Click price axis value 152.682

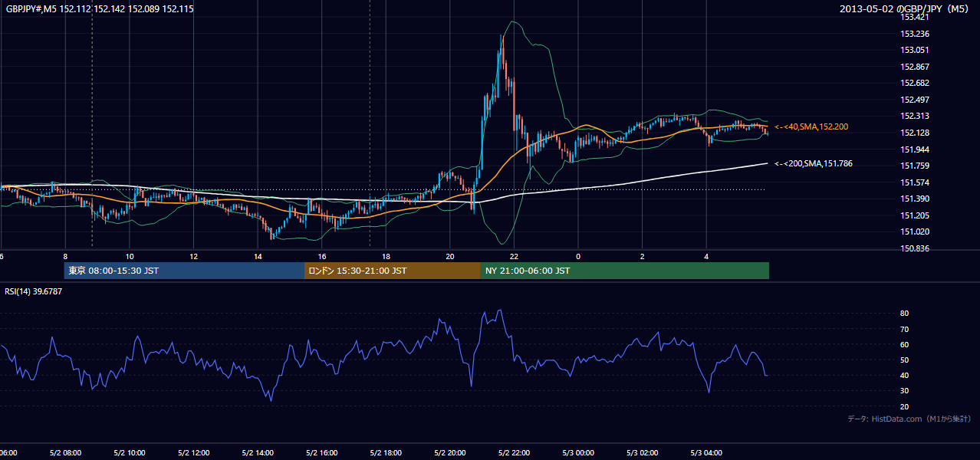(915, 83)
